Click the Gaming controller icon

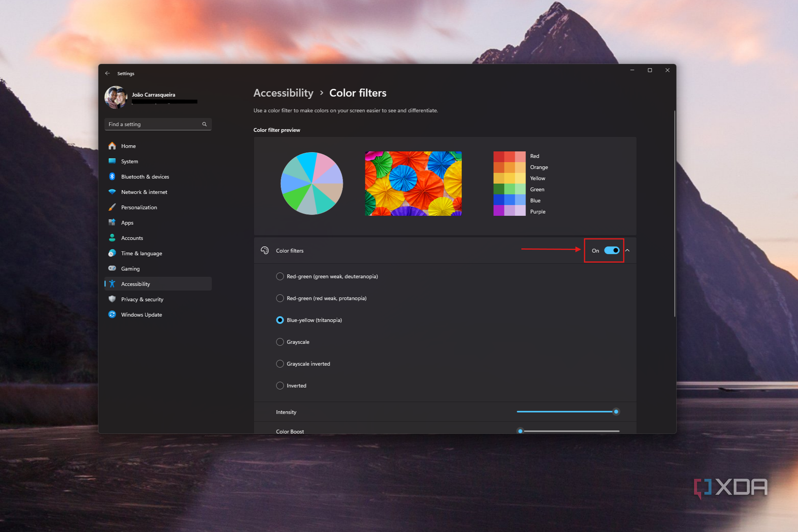[112, 268]
